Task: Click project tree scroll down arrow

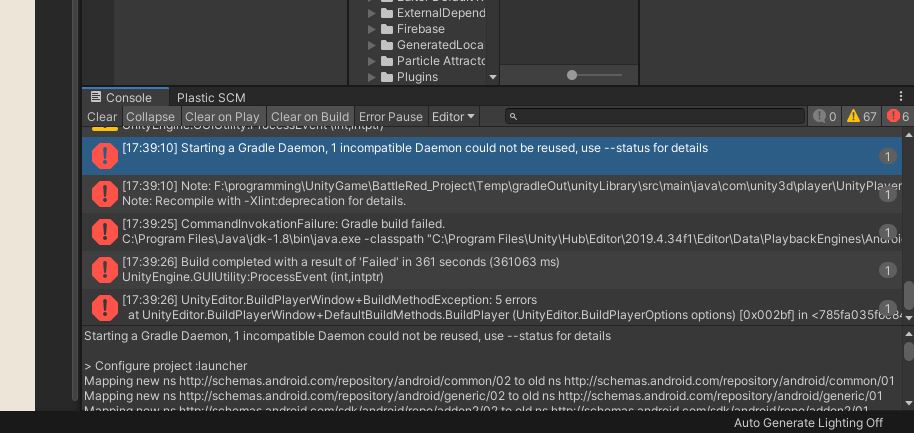Action: point(493,77)
